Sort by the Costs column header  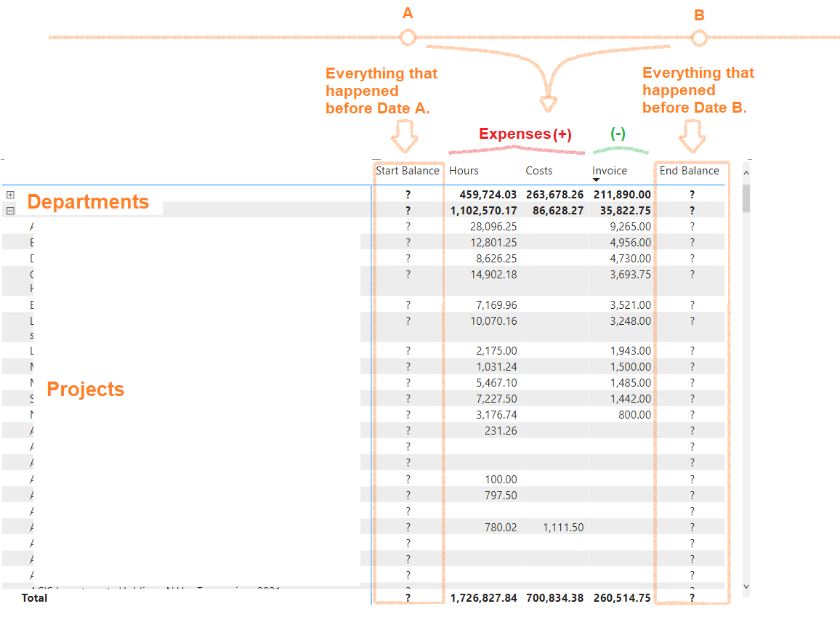tap(539, 171)
